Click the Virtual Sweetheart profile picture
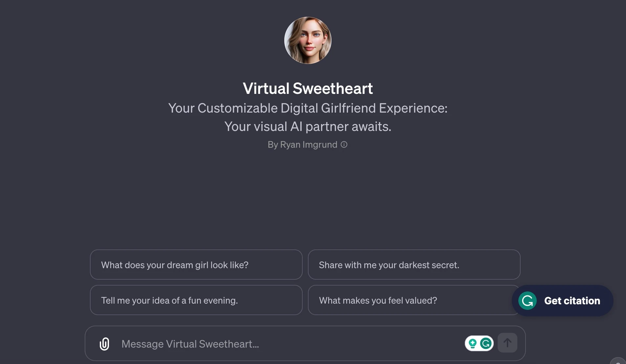This screenshot has width=626, height=364. 307,40
